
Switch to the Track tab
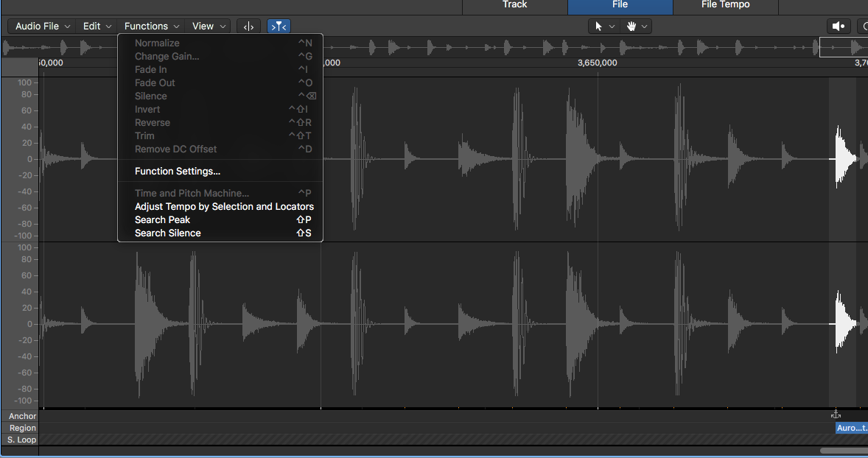(x=515, y=5)
